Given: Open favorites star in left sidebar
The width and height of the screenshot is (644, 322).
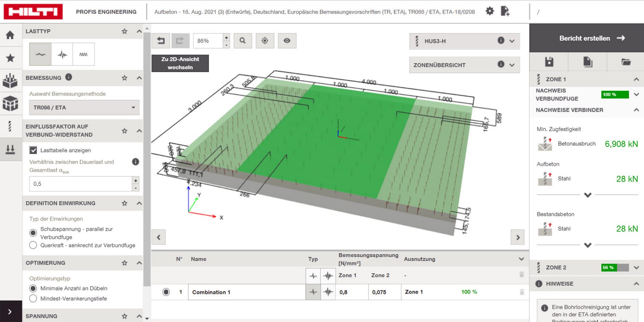Looking at the screenshot, I should click(x=10, y=58).
